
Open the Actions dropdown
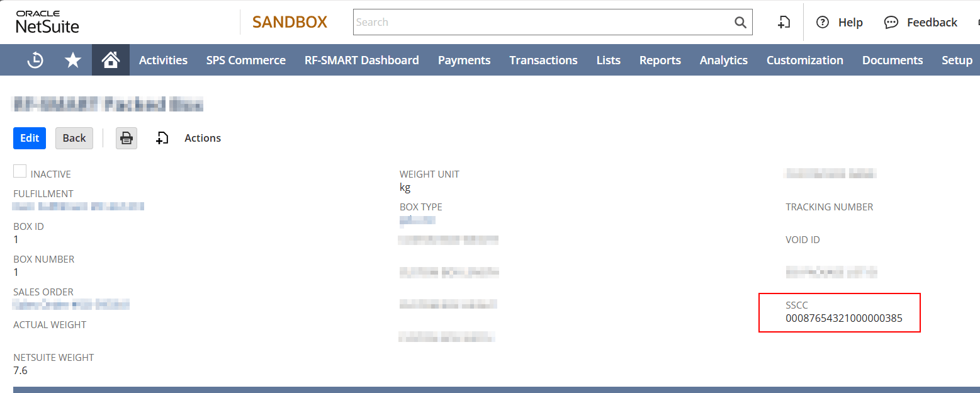[202, 138]
